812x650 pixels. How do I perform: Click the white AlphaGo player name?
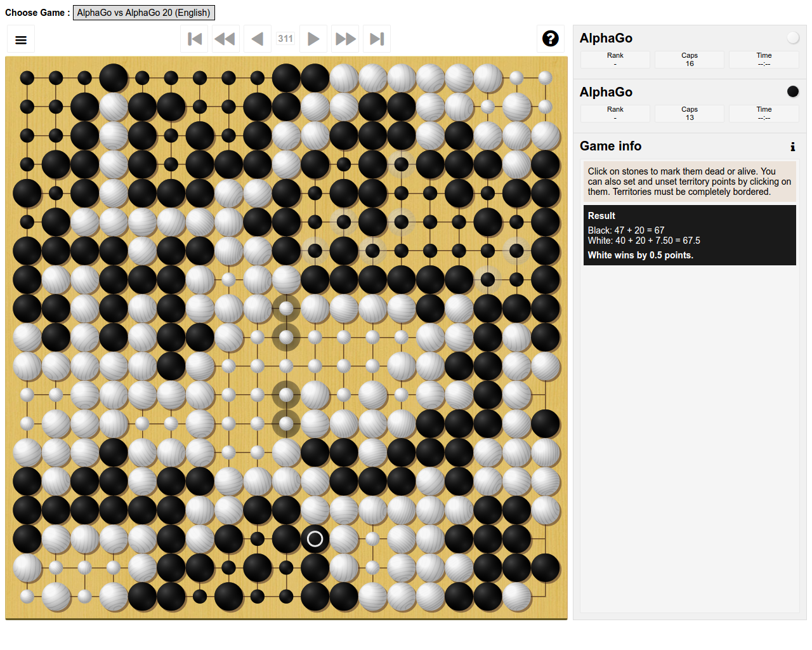tap(606, 38)
